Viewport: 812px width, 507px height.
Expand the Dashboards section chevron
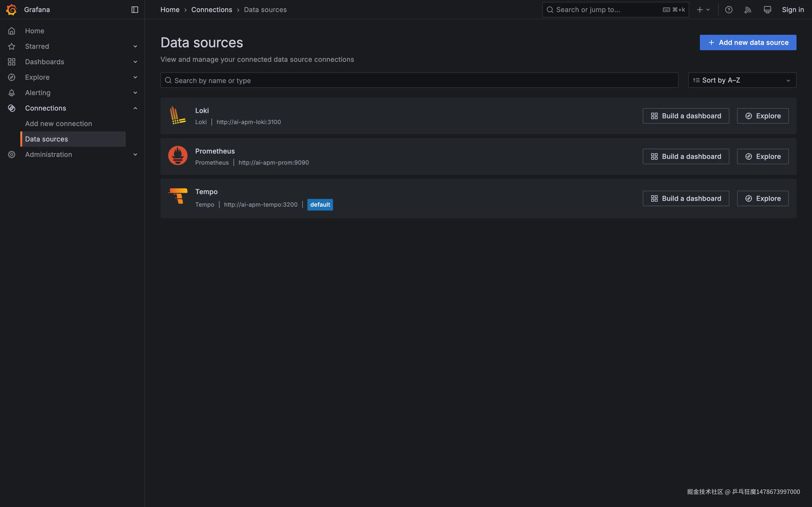pyautogui.click(x=135, y=62)
